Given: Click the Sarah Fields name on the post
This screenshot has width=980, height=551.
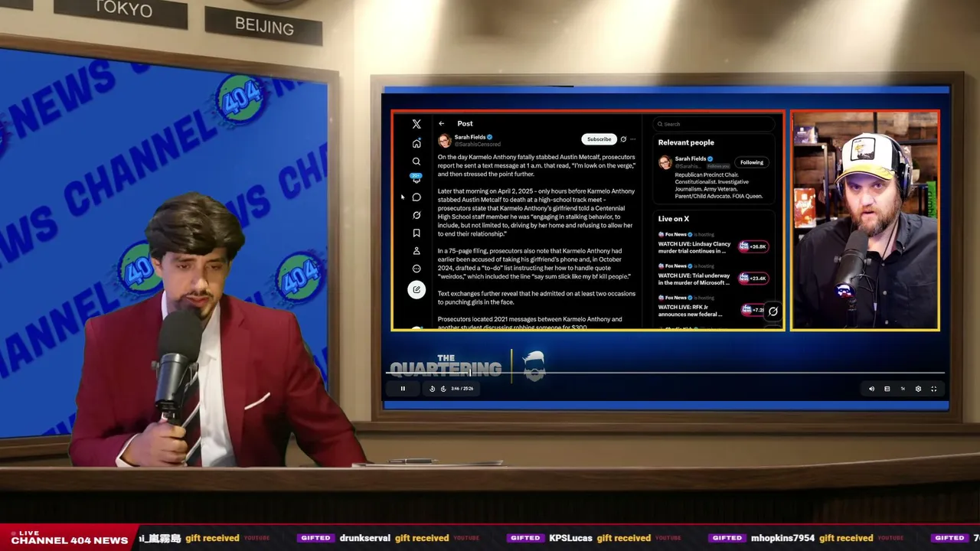Looking at the screenshot, I should coord(470,137).
